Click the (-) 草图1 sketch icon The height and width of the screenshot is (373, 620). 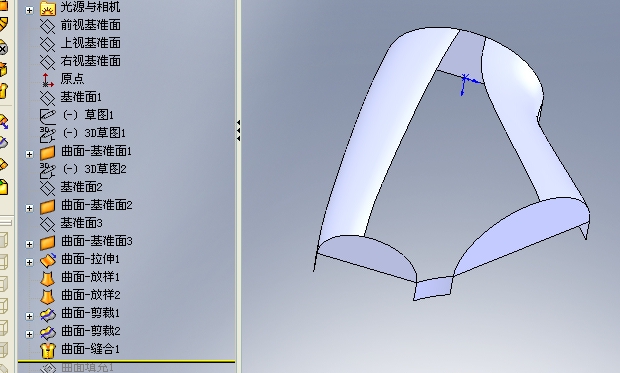pos(48,115)
